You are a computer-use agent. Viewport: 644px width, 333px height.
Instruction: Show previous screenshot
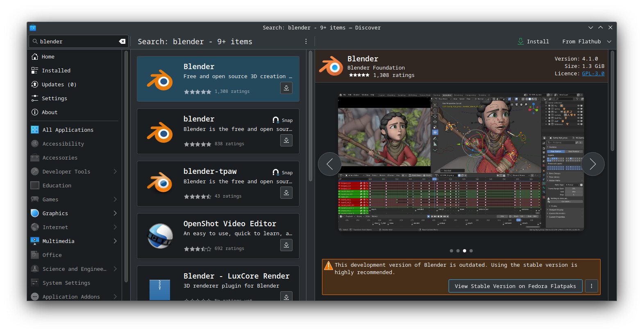click(330, 164)
